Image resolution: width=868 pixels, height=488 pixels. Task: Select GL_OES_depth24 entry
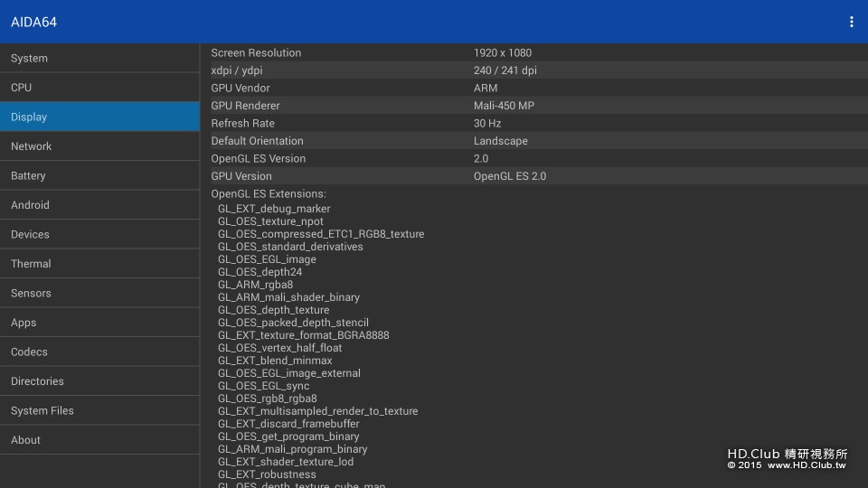click(x=259, y=272)
